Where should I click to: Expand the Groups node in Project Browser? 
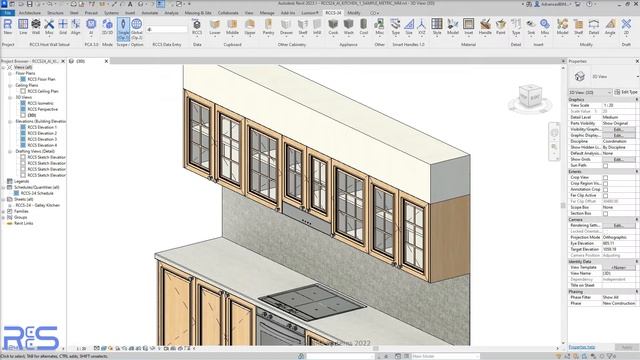coord(3,218)
